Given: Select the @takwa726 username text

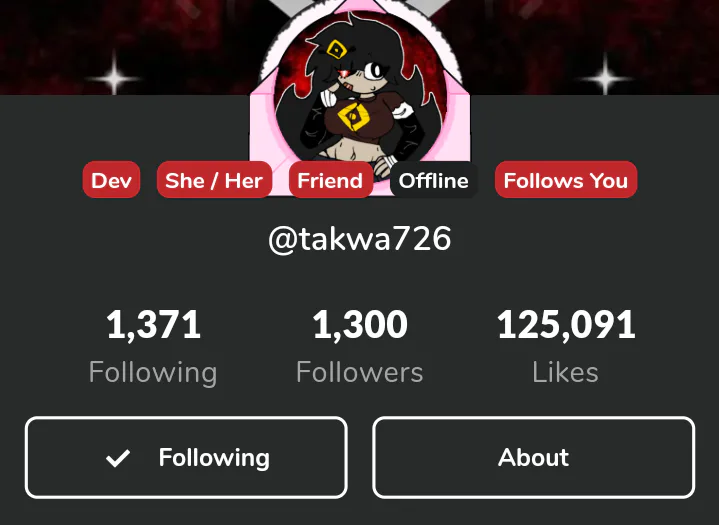Looking at the screenshot, I should (x=360, y=238).
